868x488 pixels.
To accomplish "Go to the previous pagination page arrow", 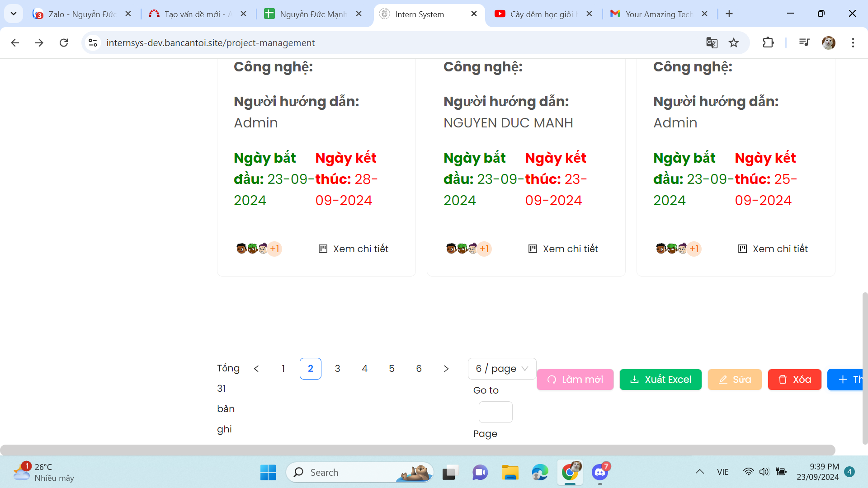I will pos(256,369).
